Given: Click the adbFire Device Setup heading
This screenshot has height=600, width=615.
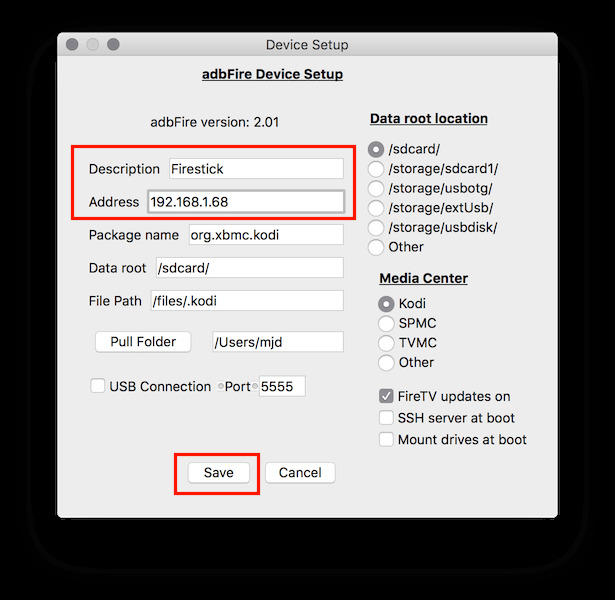Looking at the screenshot, I should (x=272, y=74).
